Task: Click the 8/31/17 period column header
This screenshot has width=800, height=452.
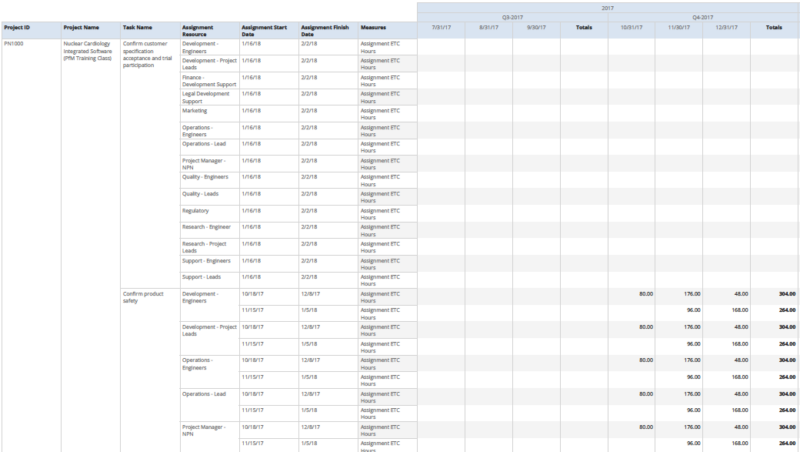Action: pyautogui.click(x=489, y=31)
